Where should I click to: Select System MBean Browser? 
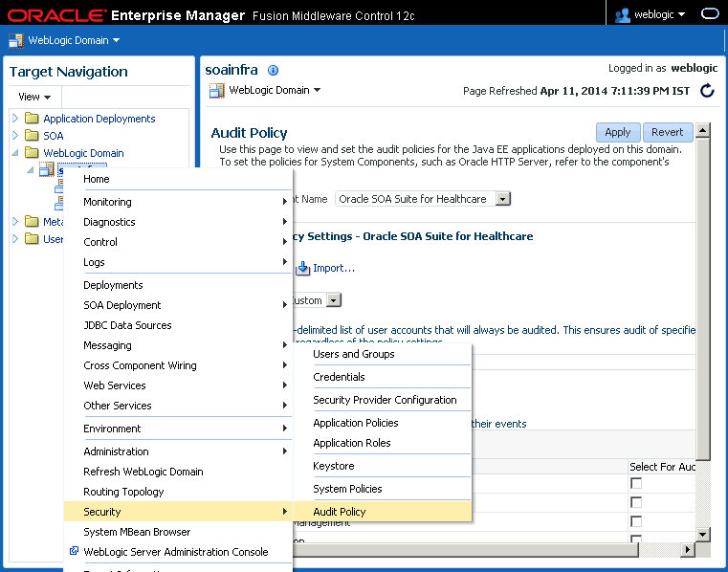[178, 532]
